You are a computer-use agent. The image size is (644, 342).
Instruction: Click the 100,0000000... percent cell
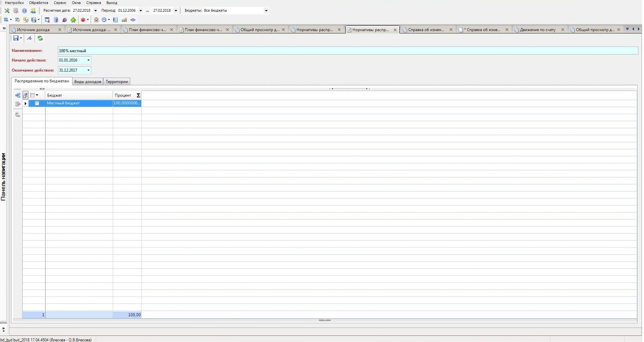click(x=127, y=103)
